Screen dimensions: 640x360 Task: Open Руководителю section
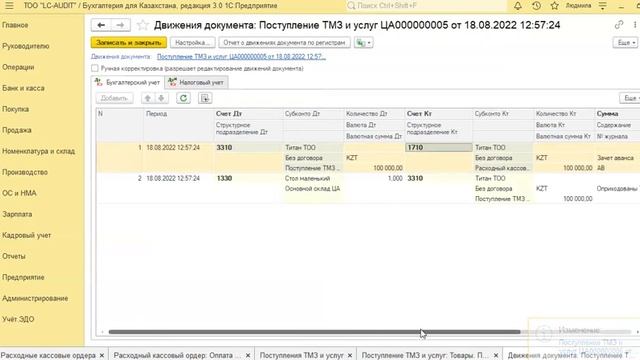(x=26, y=46)
